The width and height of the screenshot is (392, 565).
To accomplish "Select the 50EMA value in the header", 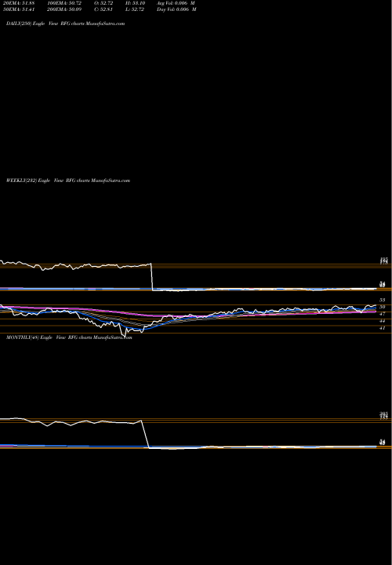I will coord(19,9).
